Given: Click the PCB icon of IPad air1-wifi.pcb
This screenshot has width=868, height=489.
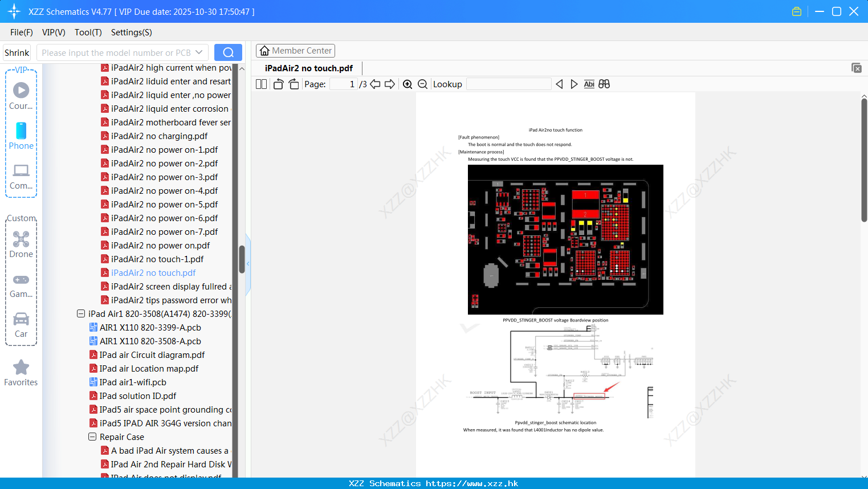Looking at the screenshot, I should point(93,382).
